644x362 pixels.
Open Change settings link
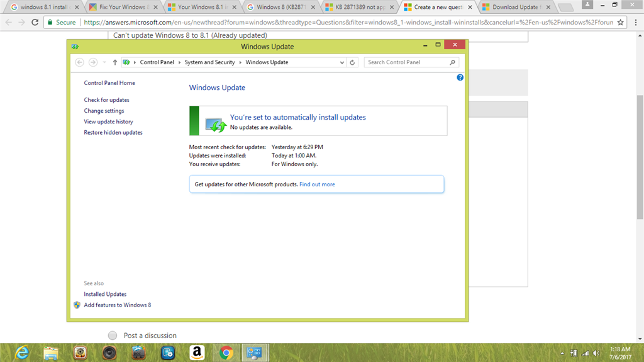[x=104, y=111]
